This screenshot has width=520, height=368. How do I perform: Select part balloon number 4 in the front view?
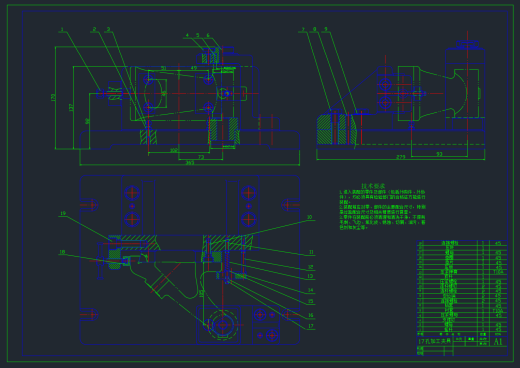click(x=187, y=35)
